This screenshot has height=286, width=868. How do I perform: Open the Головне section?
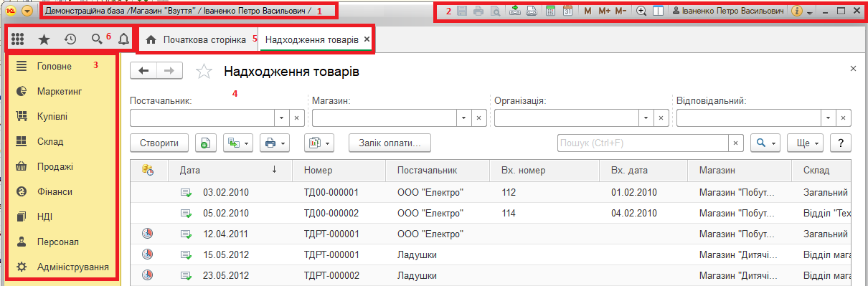pos(62,66)
